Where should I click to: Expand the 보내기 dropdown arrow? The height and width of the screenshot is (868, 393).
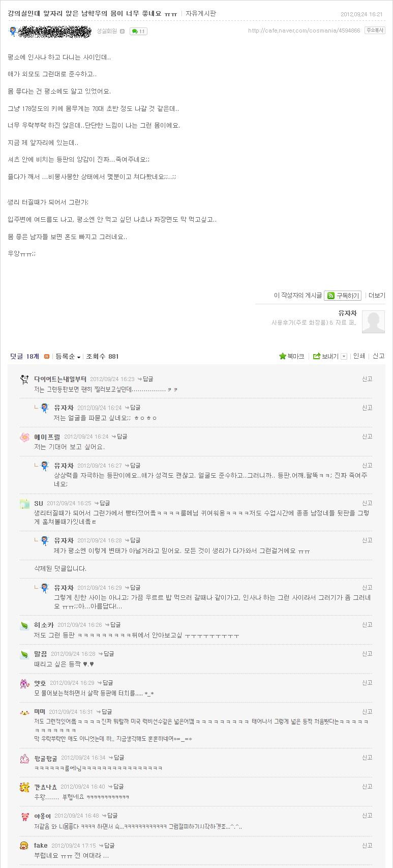(x=344, y=356)
